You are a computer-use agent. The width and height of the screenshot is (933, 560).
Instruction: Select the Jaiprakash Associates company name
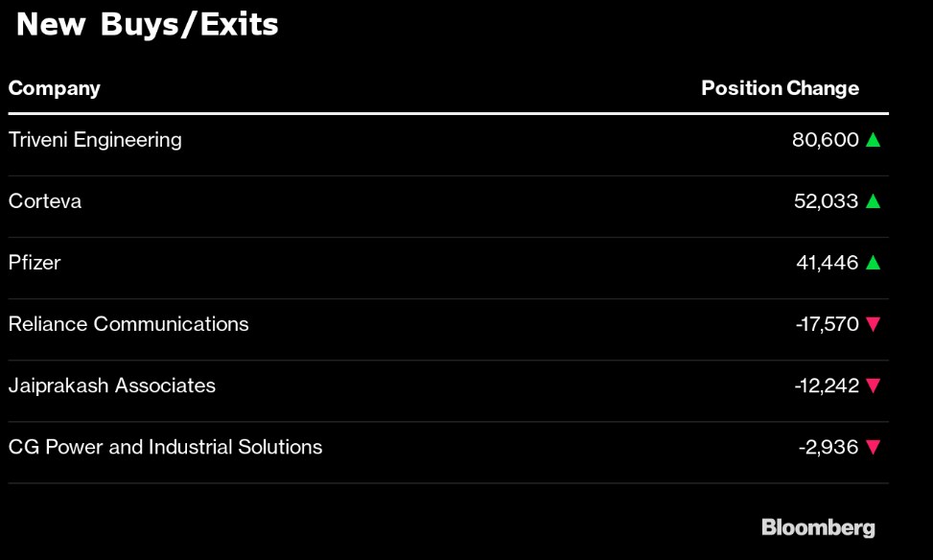tap(112, 385)
